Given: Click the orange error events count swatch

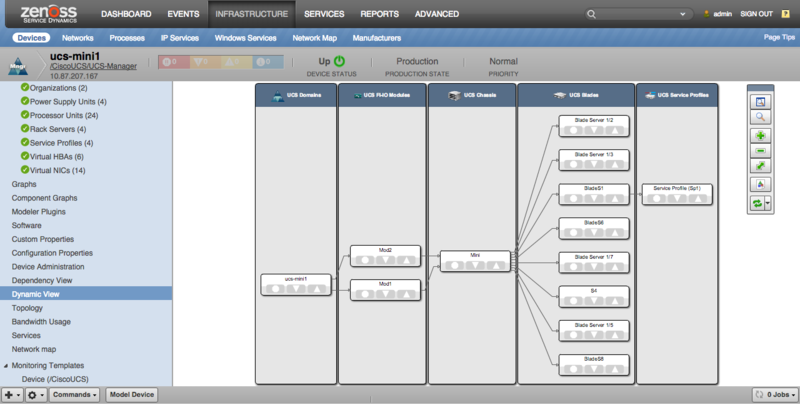Looking at the screenshot, I should tap(205, 62).
